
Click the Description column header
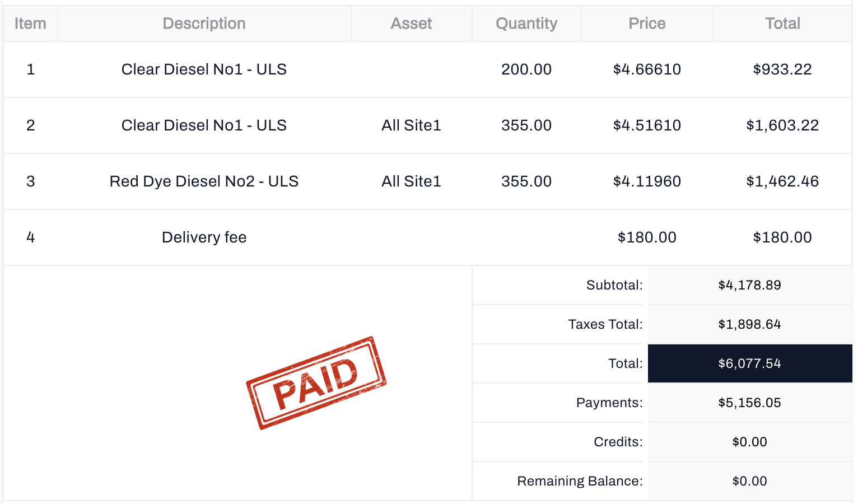pos(204,24)
